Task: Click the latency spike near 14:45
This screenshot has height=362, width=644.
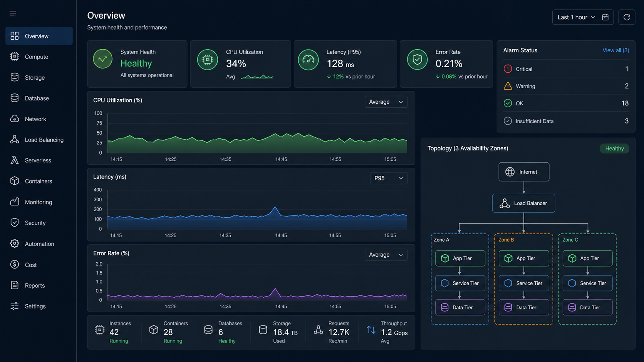Action: [275, 208]
